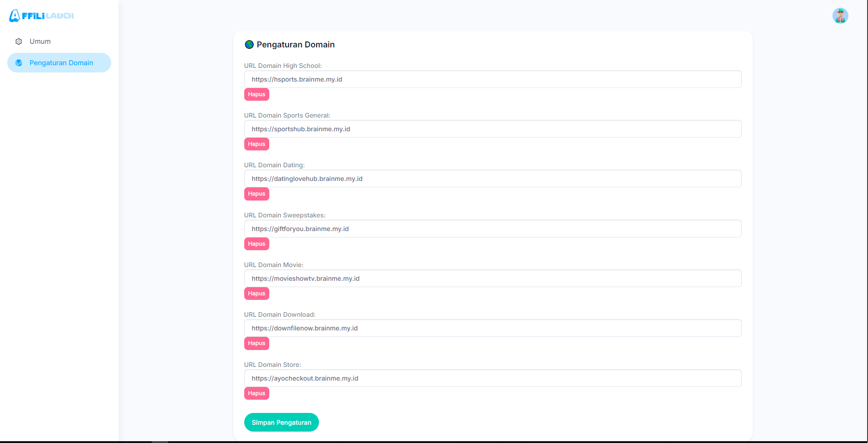Remove the Sports General domain URL
This screenshot has width=868, height=443.
point(257,144)
